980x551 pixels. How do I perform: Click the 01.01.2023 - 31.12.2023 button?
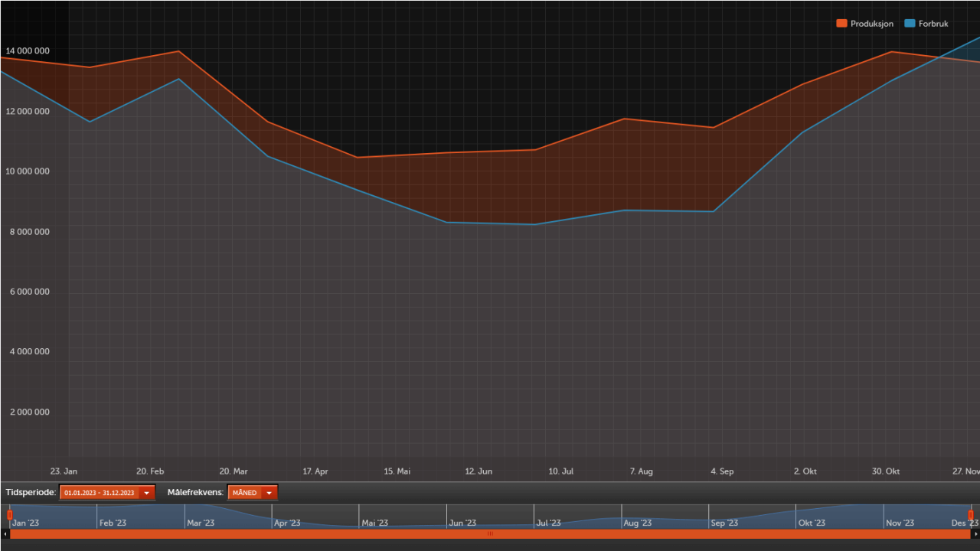click(100, 492)
